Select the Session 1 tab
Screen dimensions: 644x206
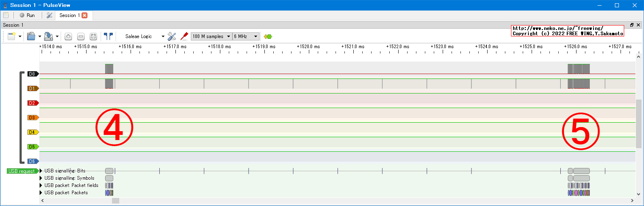click(x=69, y=15)
